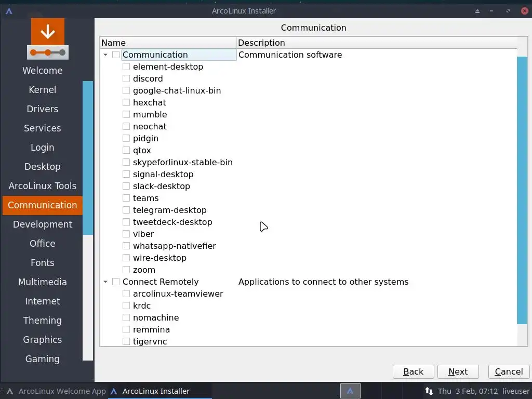Enable the discord package checkbox
Screen dimensions: 532x399
coord(126,78)
